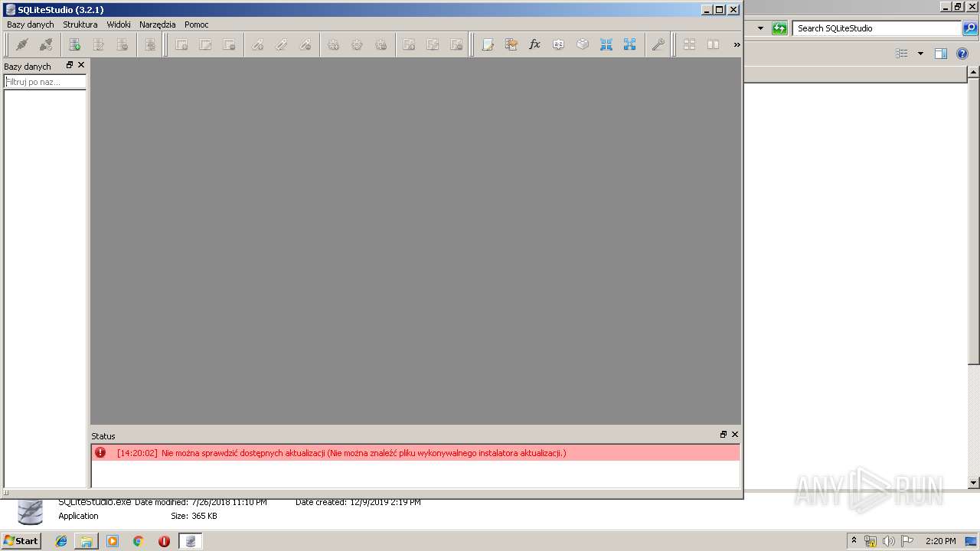Open Windows Media Player from the taskbar
This screenshot has width=980, height=551.
click(113, 541)
